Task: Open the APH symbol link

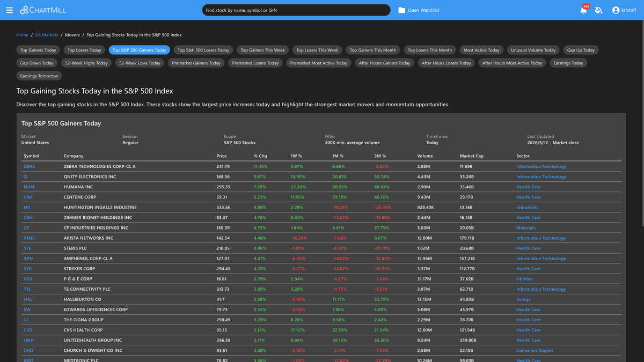Action: [28, 258]
